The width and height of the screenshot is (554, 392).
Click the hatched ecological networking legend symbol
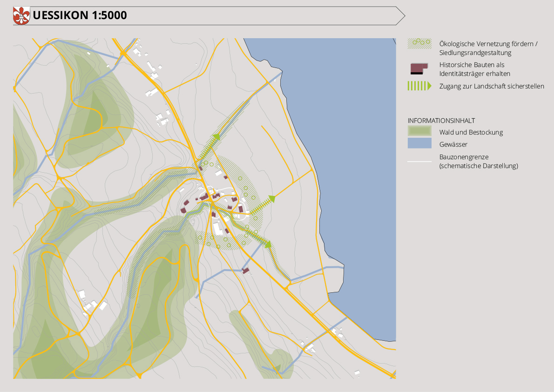click(419, 44)
